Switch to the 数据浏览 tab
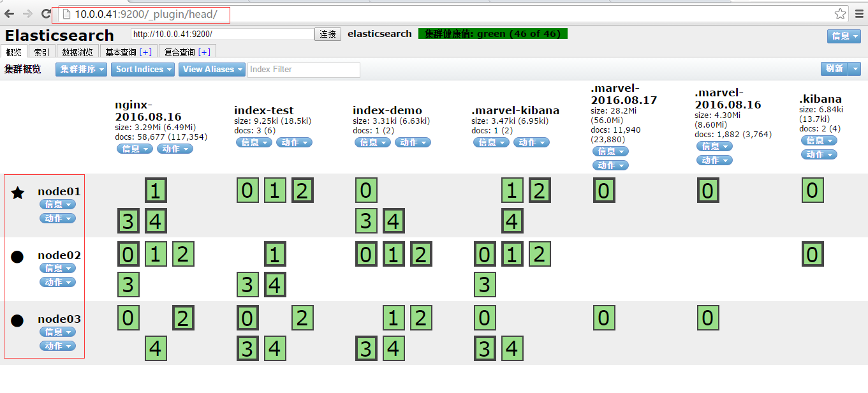The width and height of the screenshot is (868, 393). click(77, 52)
